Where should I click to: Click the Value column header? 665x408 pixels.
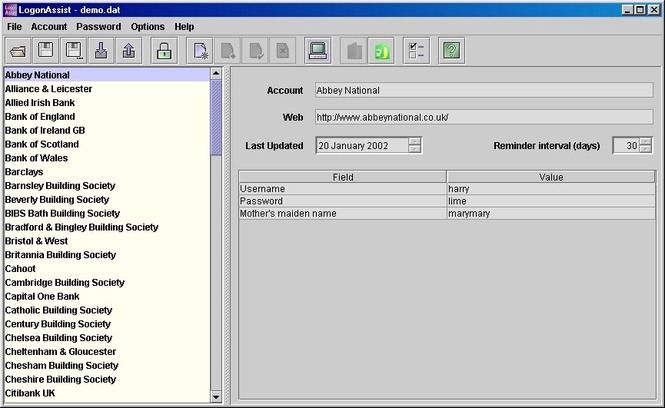[551, 177]
